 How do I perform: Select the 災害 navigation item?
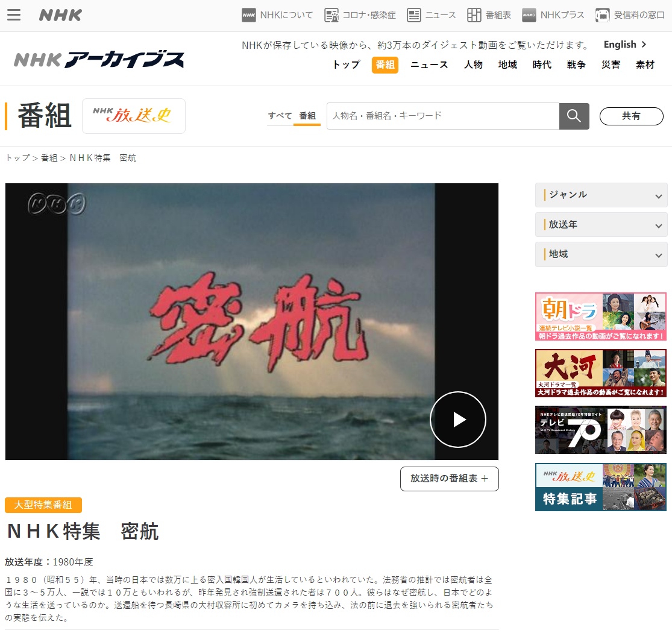coord(611,65)
